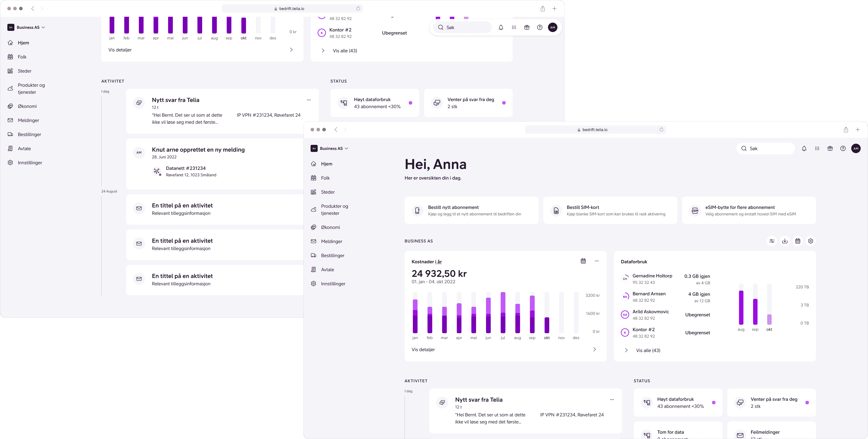868x439 pixels.
Task: Click the jul bar in cost chart
Action: 503,313
